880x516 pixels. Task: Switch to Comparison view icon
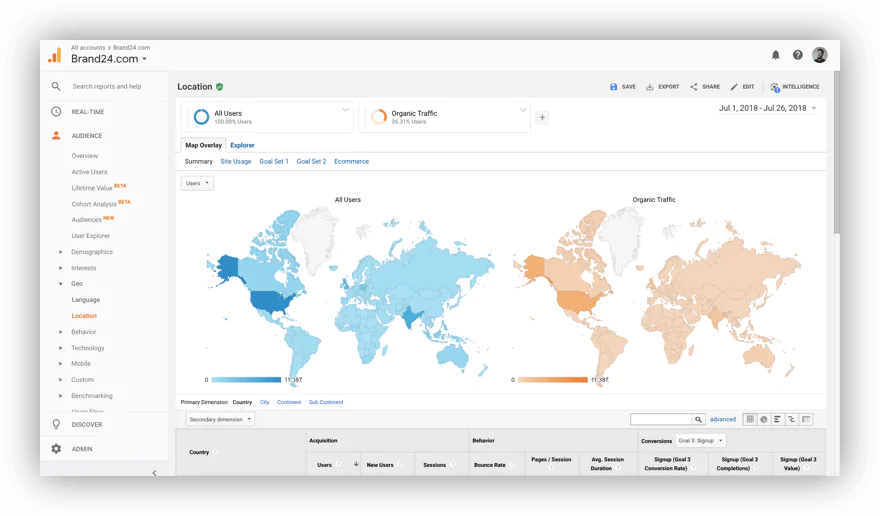coord(791,419)
